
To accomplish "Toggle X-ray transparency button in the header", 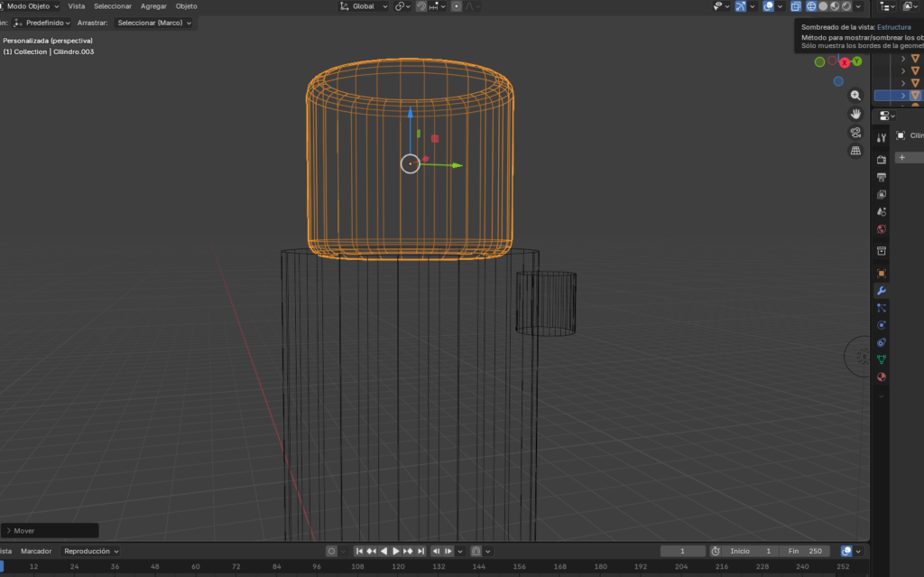I will click(x=796, y=6).
